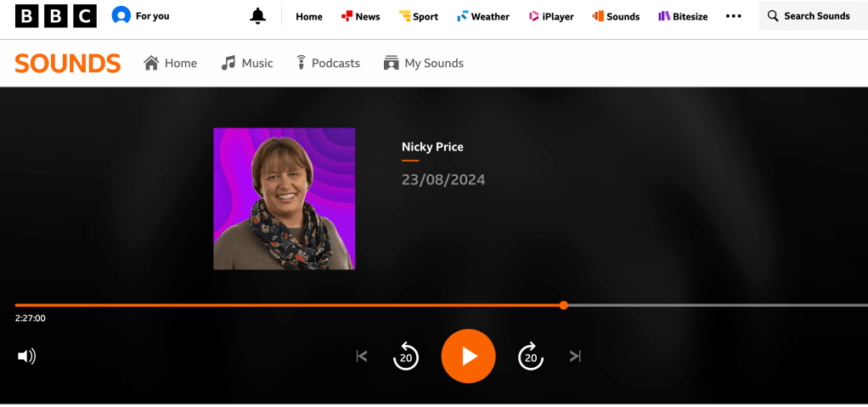Open BBC News link

point(360,16)
